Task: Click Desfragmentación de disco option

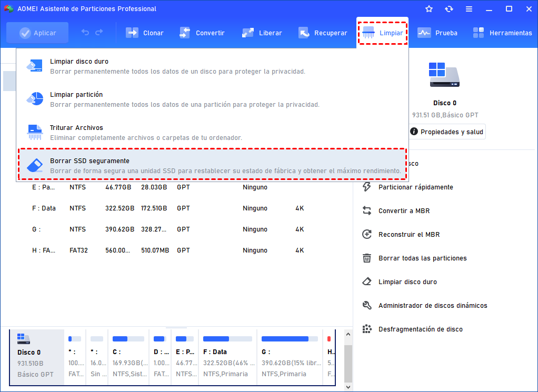Action: pyautogui.click(x=420, y=329)
